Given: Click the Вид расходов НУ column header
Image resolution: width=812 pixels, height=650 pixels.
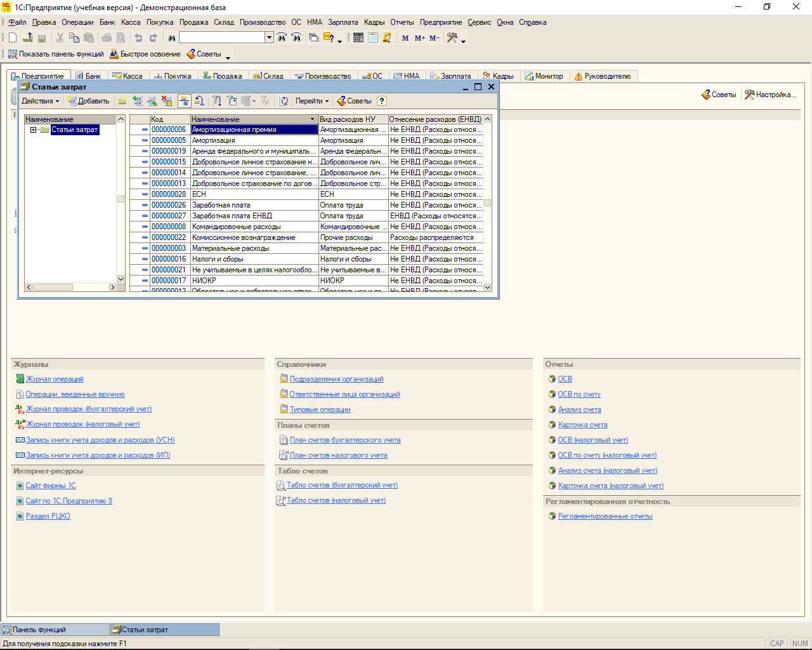Looking at the screenshot, I should click(353, 119).
